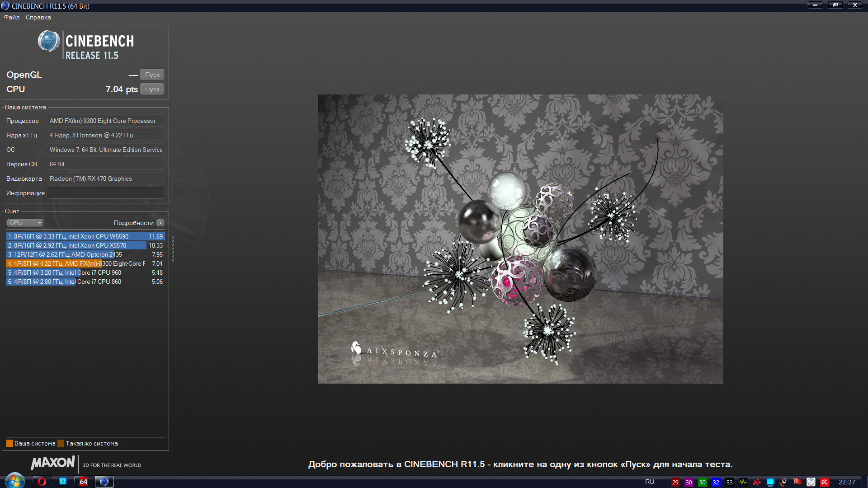Open the CPU ranking type dropdown
Screen dimensions: 868x488
pos(25,222)
